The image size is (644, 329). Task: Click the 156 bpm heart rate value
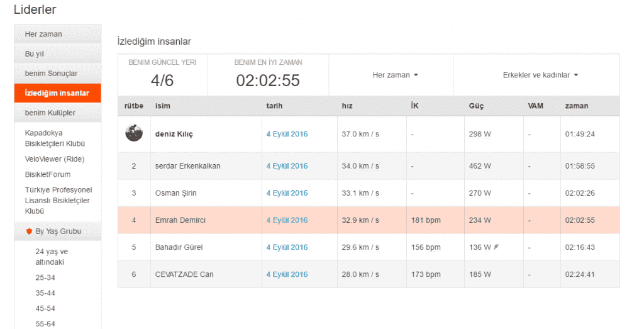[426, 247]
